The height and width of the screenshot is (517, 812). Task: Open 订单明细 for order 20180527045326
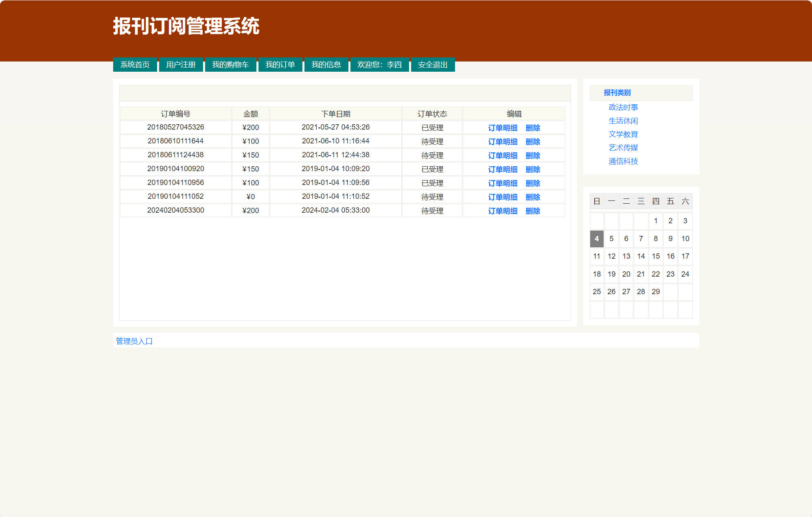point(503,127)
